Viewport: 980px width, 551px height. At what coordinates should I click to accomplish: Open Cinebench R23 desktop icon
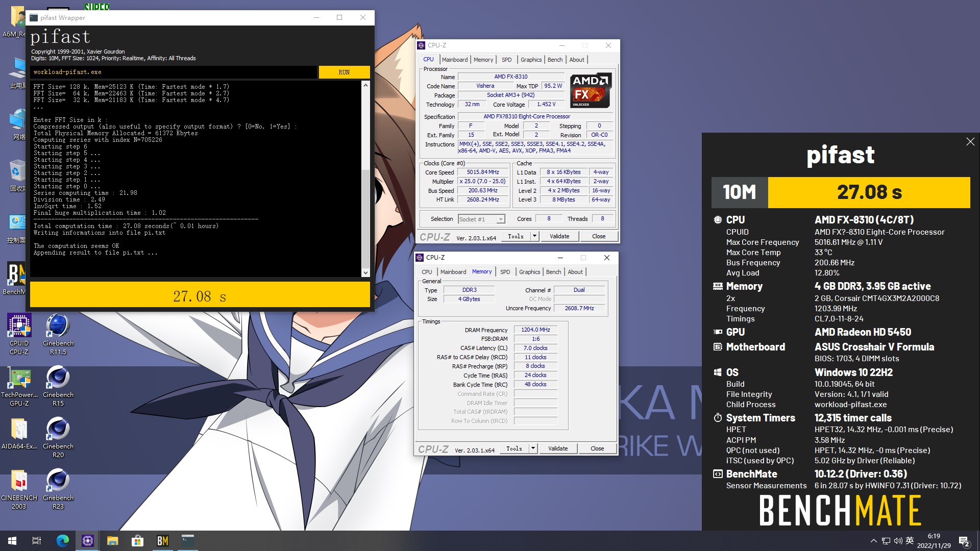pyautogui.click(x=58, y=489)
